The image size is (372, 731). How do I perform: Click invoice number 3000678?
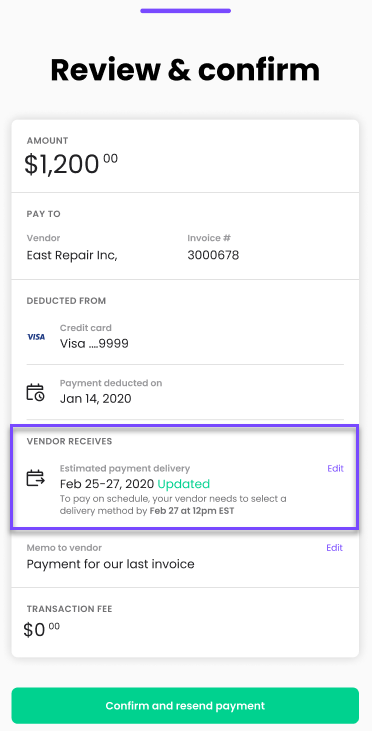point(213,255)
